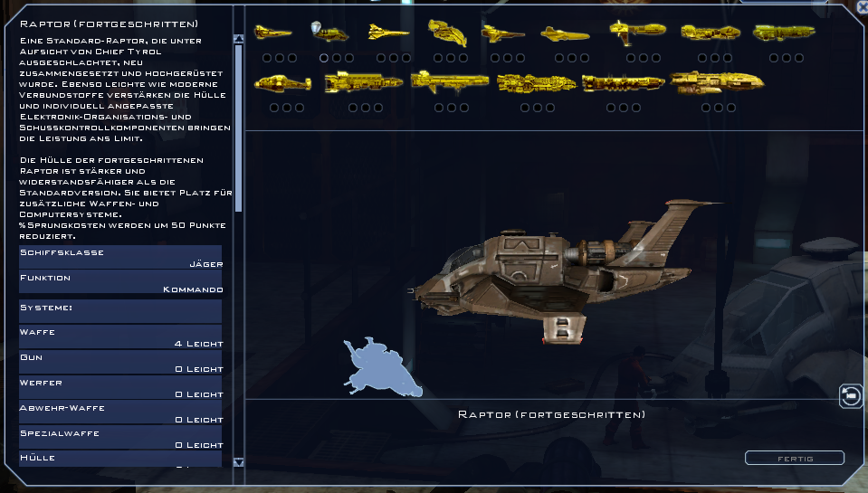Select the first dot under the eighth top-row ship
Viewport: 868px width, 493px height.
tap(702, 58)
